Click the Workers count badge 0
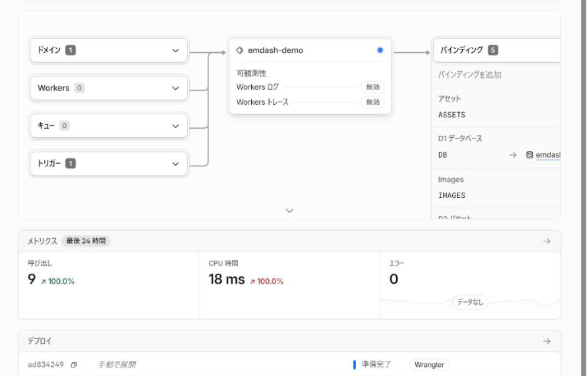588x376 pixels. pyautogui.click(x=79, y=88)
